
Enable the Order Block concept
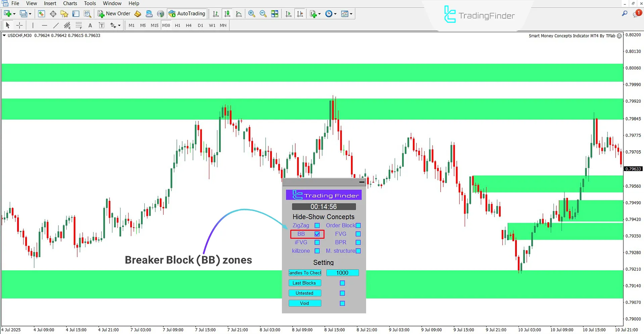tap(358, 225)
